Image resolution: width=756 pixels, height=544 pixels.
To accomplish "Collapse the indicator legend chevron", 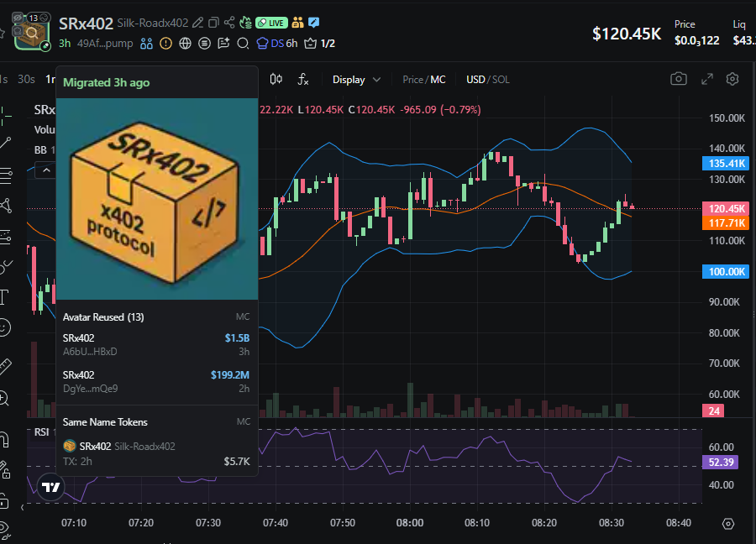I will 47,170.
